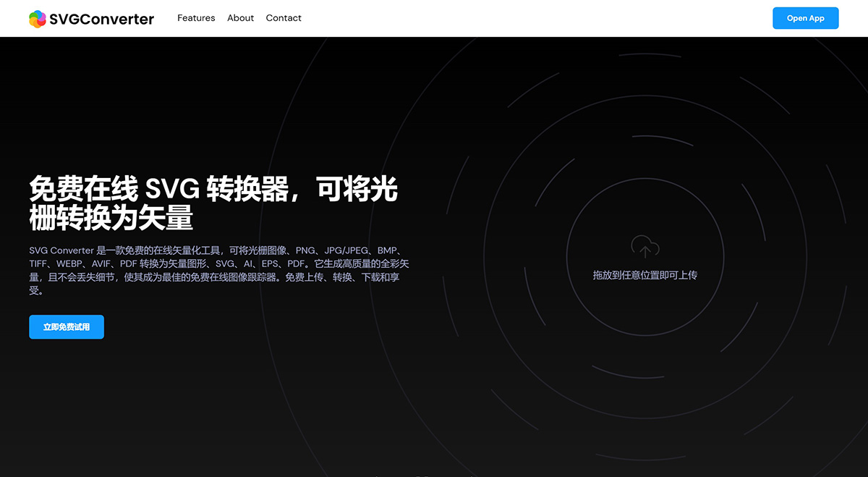The image size is (868, 477).
Task: Click the blue Open App button at top right
Action: (805, 18)
